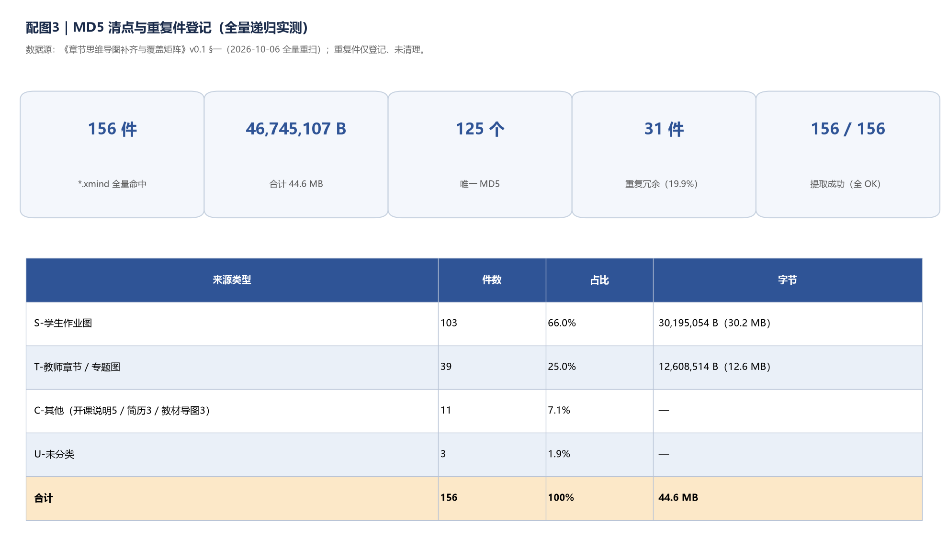Click the 唯一 MD5 caption
Image resolution: width=948 pixels, height=560 pixels.
tap(480, 184)
